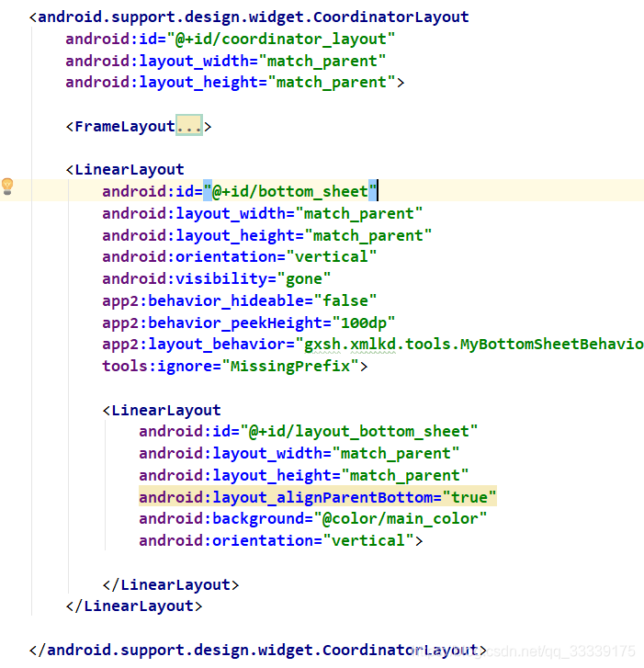
Task: Click the nested <LinearLayout opening tag
Action: click(162, 410)
